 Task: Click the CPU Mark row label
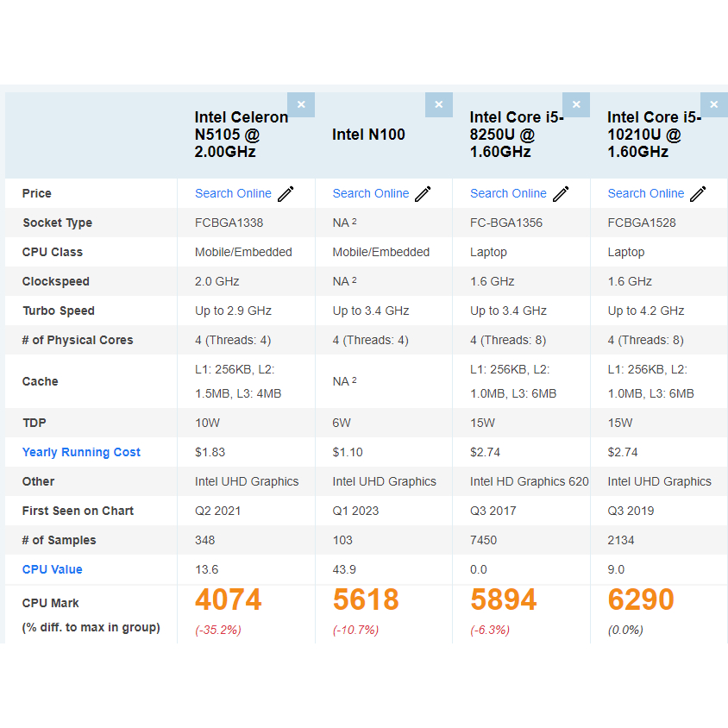[51, 603]
